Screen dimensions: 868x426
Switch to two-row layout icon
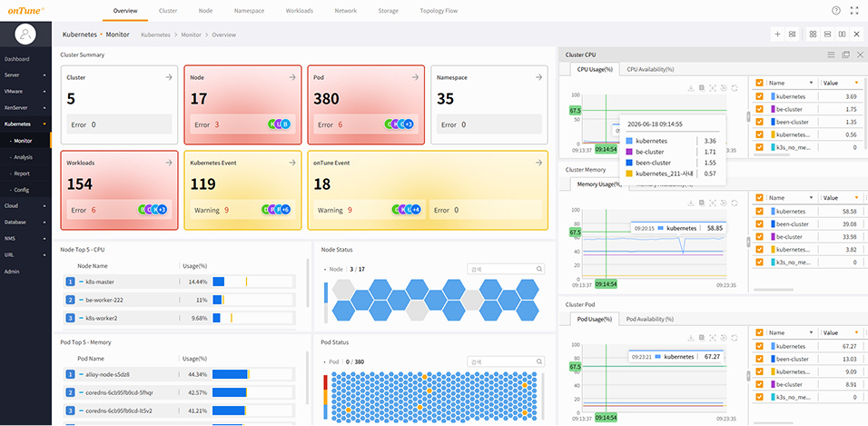point(827,35)
